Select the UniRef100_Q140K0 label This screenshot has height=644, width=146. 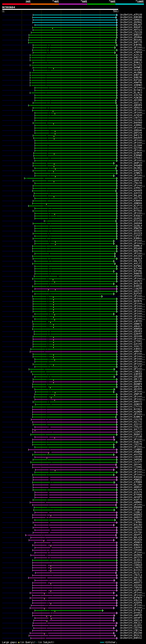click(131, 70)
